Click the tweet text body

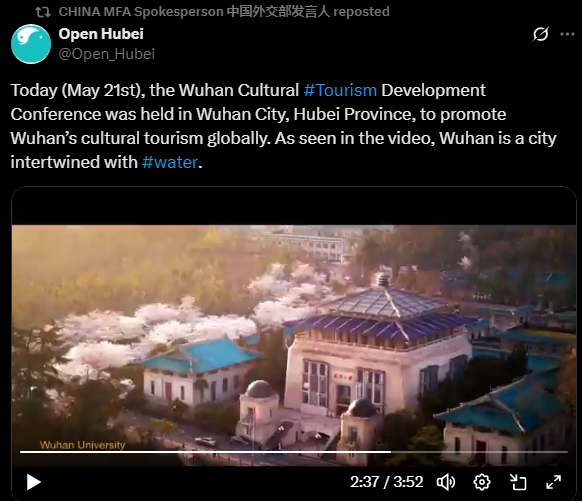pos(284,126)
